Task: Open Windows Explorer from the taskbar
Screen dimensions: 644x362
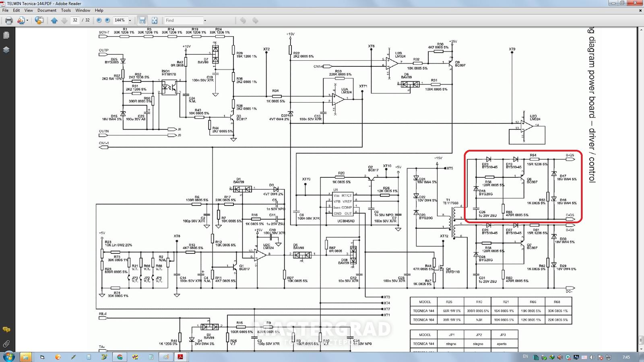Action: tap(25, 357)
